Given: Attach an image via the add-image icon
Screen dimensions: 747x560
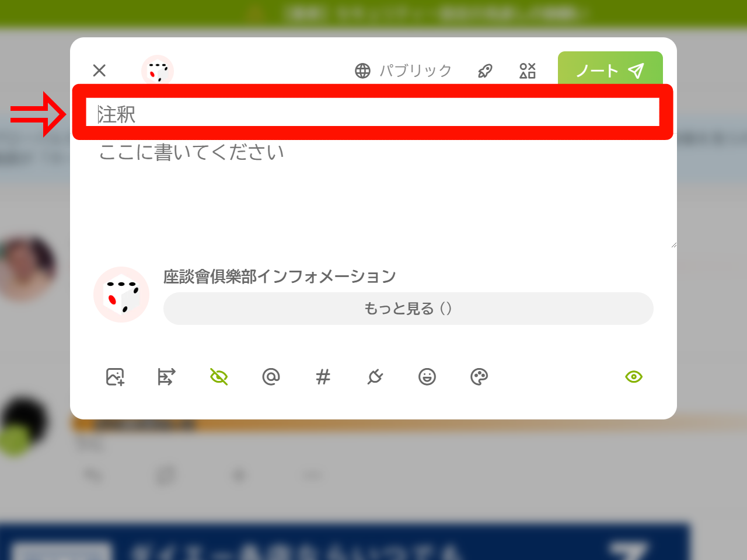Looking at the screenshot, I should click(115, 377).
